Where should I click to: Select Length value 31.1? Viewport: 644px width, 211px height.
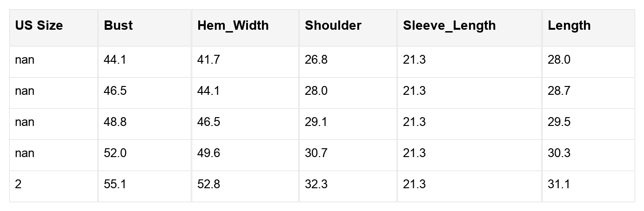click(x=559, y=185)
